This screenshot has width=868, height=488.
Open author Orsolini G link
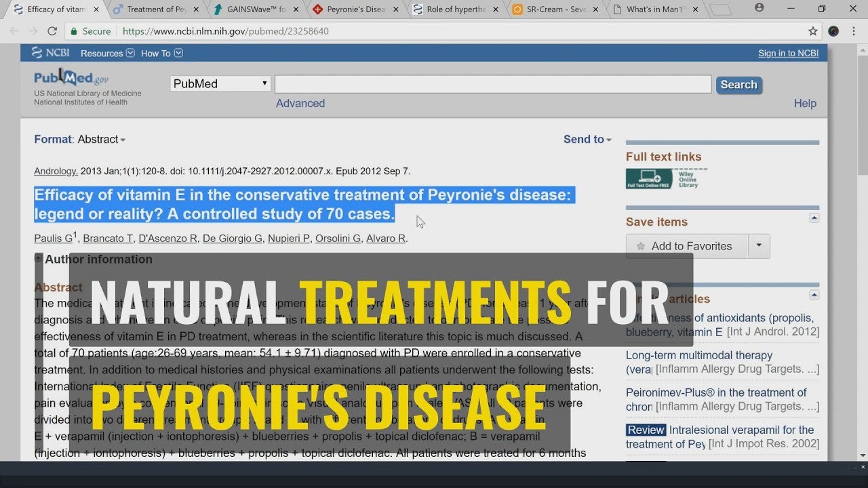coord(338,239)
